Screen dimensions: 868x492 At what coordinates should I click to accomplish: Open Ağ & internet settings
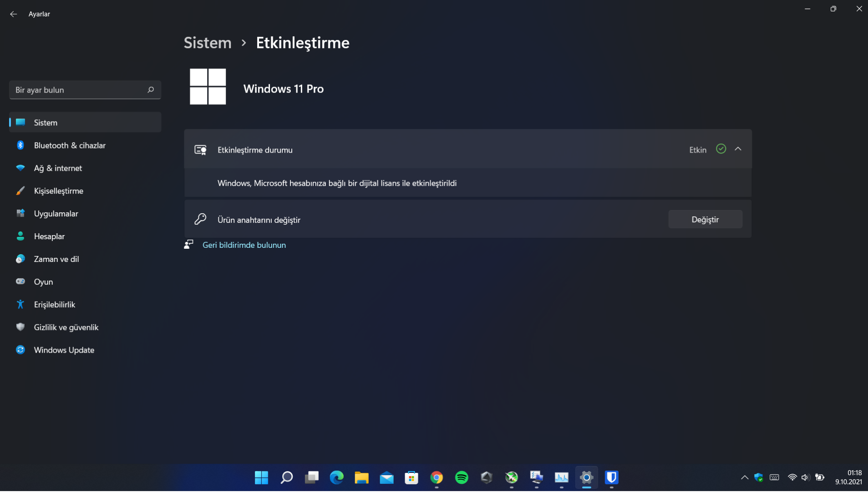(85, 168)
